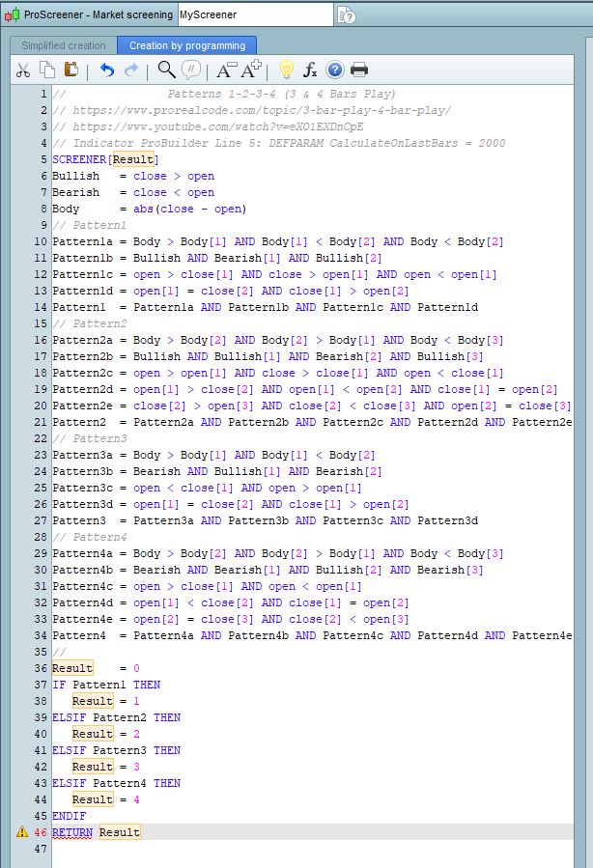Click line number 21 in gutter
The height and width of the screenshot is (868, 593).
(x=41, y=422)
